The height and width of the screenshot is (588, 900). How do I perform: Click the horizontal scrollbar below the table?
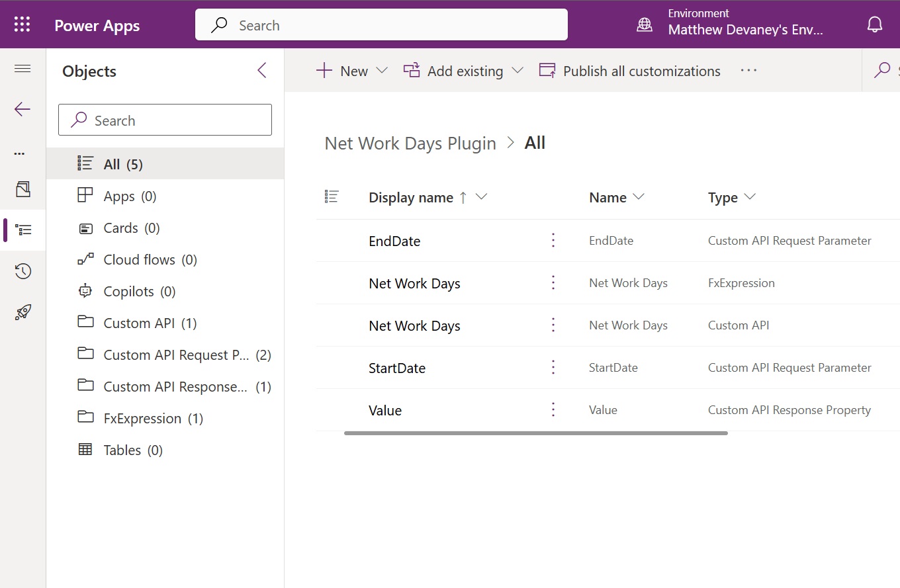click(535, 433)
